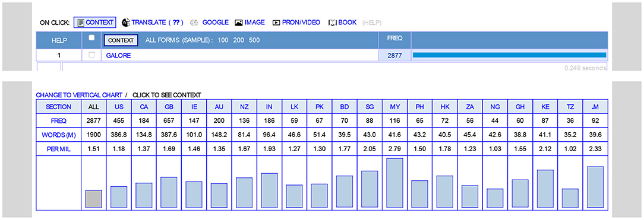Check the select-all checkbox in header
Viewport: 644px width, 220px height.
pos(91,38)
